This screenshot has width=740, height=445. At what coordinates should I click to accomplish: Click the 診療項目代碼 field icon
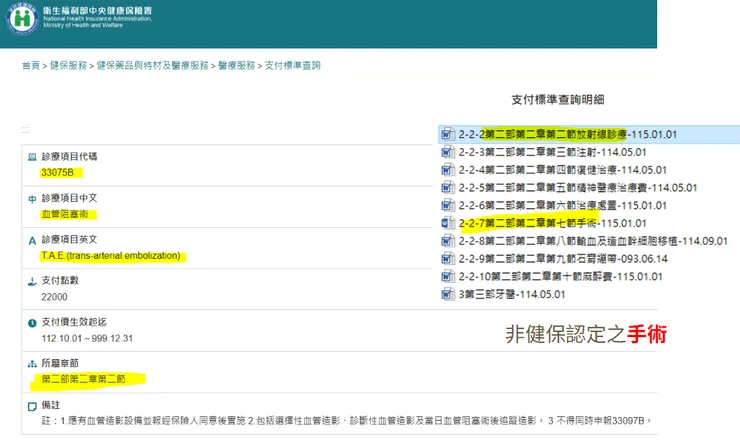tap(32, 157)
